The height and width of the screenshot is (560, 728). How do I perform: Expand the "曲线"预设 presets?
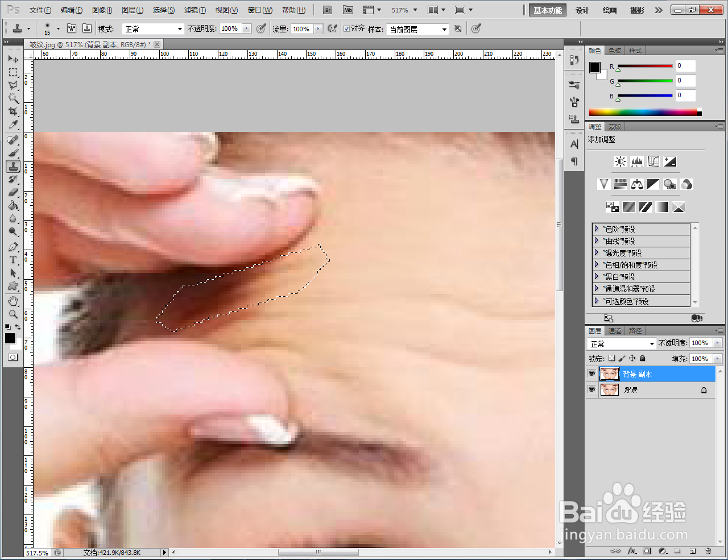(597, 240)
